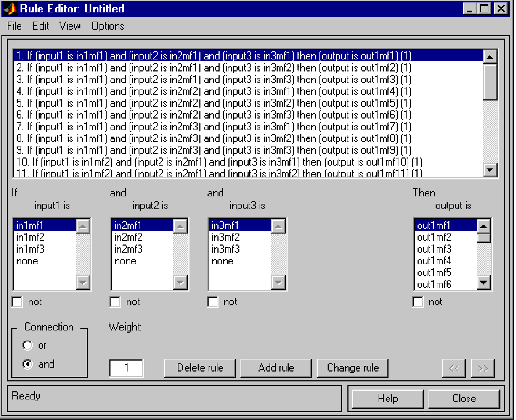
Task: Select in2mf3 in the input2 list
Action: 142,249
